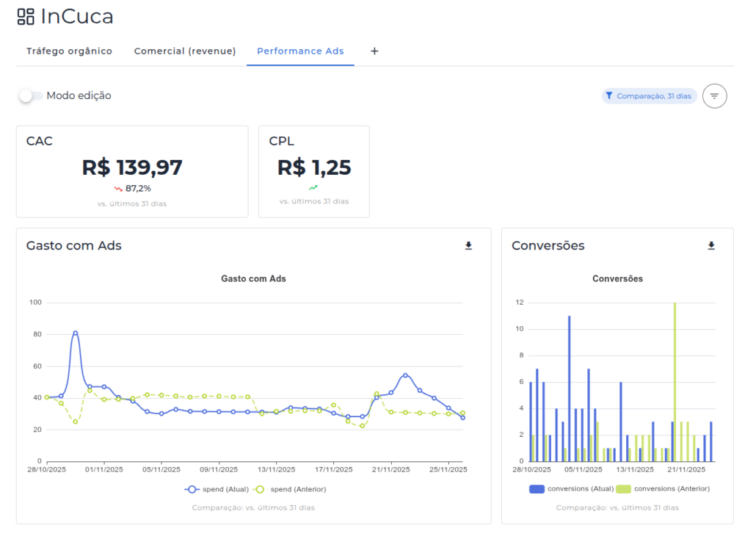This screenshot has width=756, height=539.
Task: Download the Conversões chart
Action: pos(710,246)
